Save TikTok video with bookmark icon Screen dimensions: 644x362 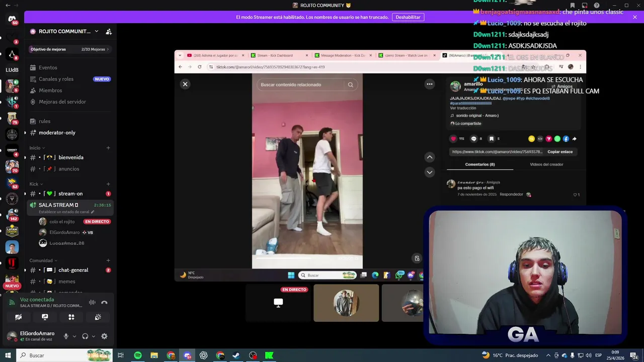492,139
